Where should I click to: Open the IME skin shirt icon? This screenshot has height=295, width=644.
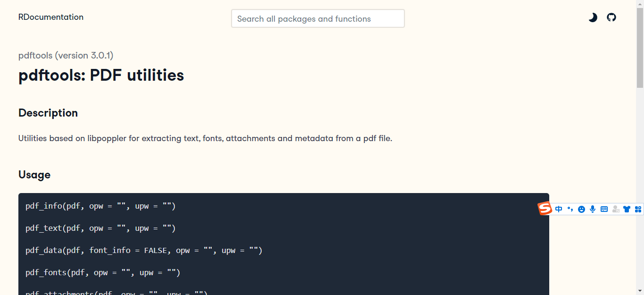(x=627, y=209)
